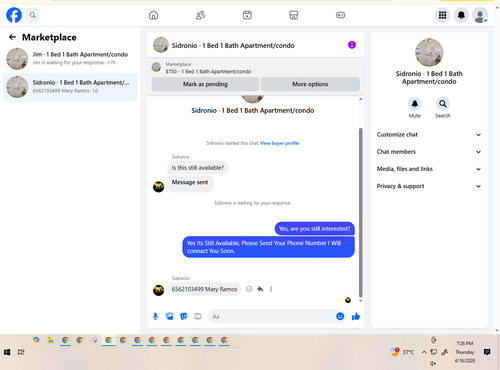Expand Media, files and links section
This screenshot has width=500, height=370.
coord(429,169)
